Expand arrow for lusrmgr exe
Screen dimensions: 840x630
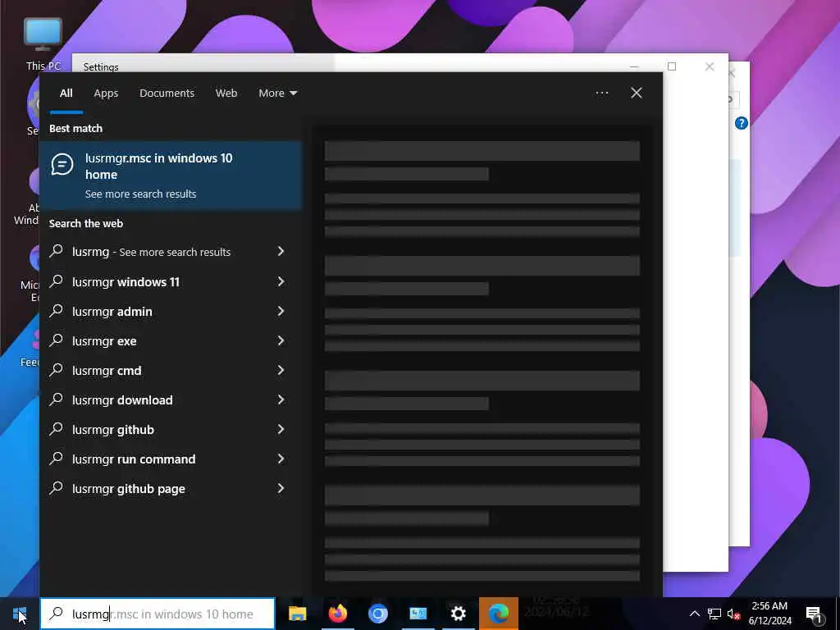(x=281, y=340)
